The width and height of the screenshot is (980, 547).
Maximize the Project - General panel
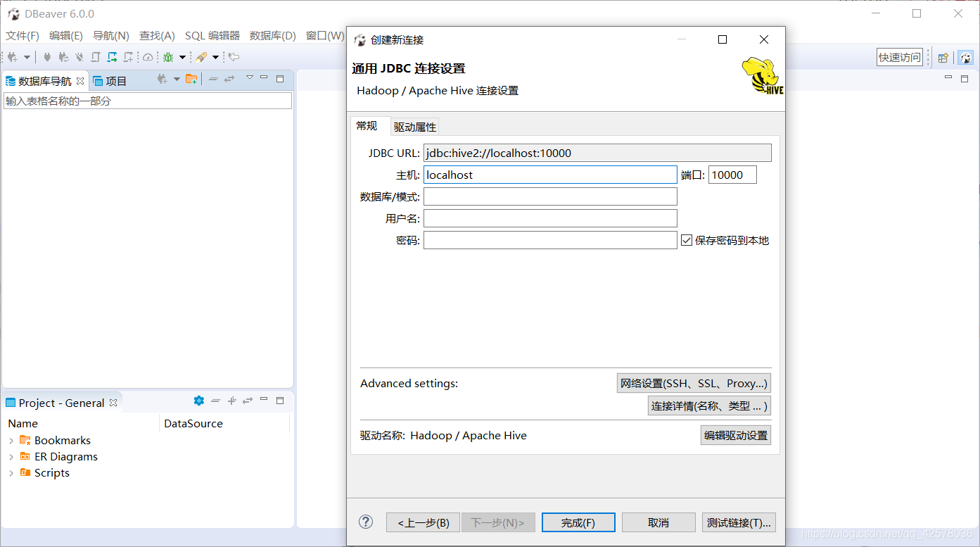click(280, 401)
